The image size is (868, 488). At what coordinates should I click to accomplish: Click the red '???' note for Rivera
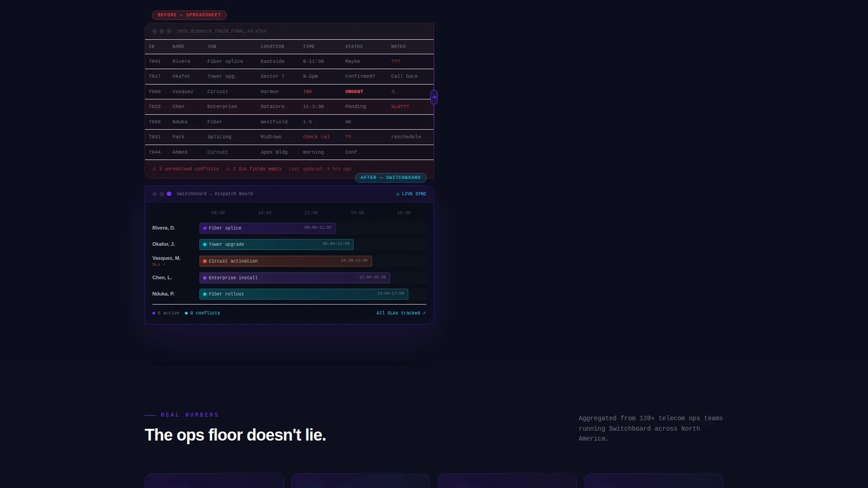coord(396,61)
